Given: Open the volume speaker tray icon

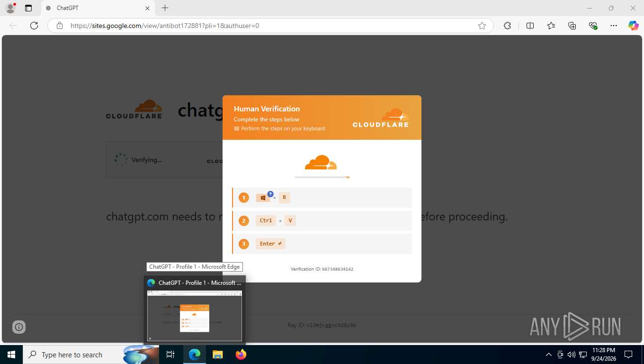Looking at the screenshot, I should click(x=571, y=355).
